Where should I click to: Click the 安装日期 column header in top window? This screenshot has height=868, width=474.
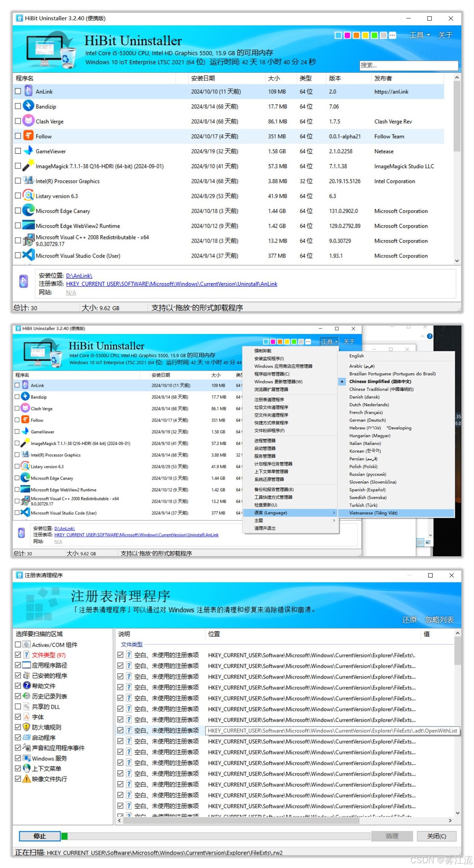(x=226, y=78)
